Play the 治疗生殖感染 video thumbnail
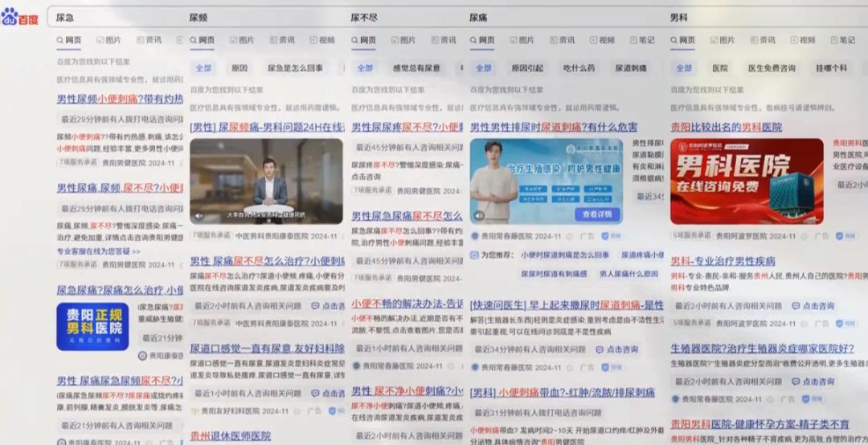The width and height of the screenshot is (868, 445). pyautogui.click(x=547, y=181)
